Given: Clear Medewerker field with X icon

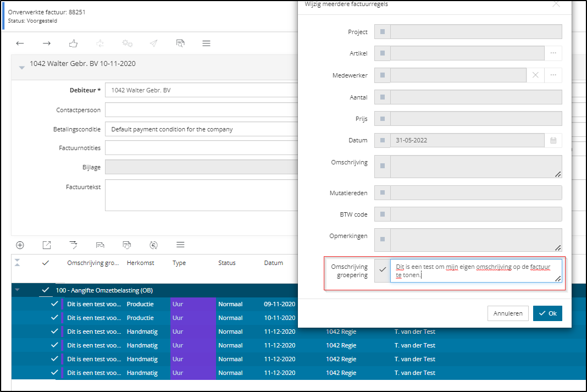Looking at the screenshot, I should [535, 75].
